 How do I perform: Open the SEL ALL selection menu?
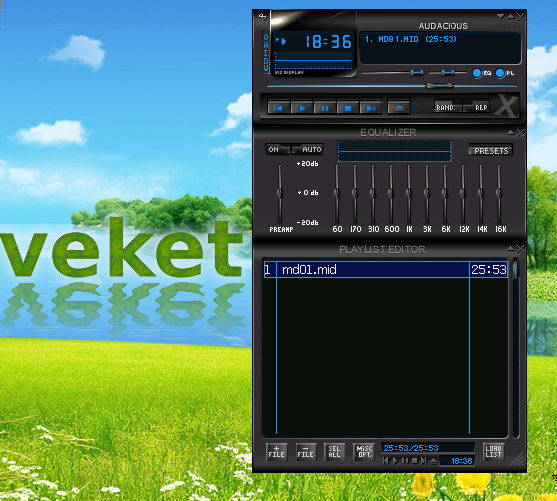point(334,452)
